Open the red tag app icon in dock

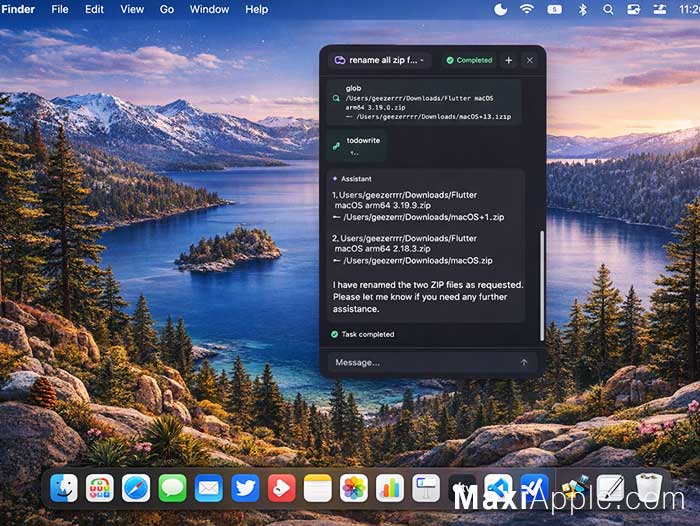pos(281,488)
